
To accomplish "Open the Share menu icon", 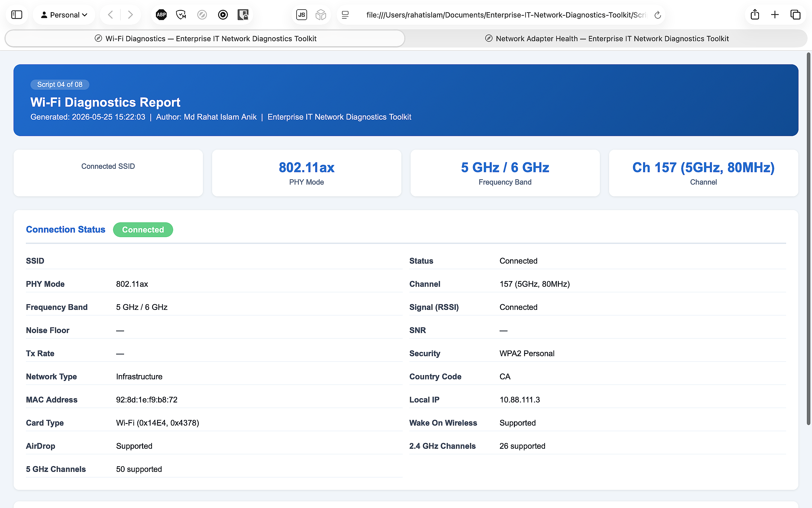I will [x=754, y=14].
